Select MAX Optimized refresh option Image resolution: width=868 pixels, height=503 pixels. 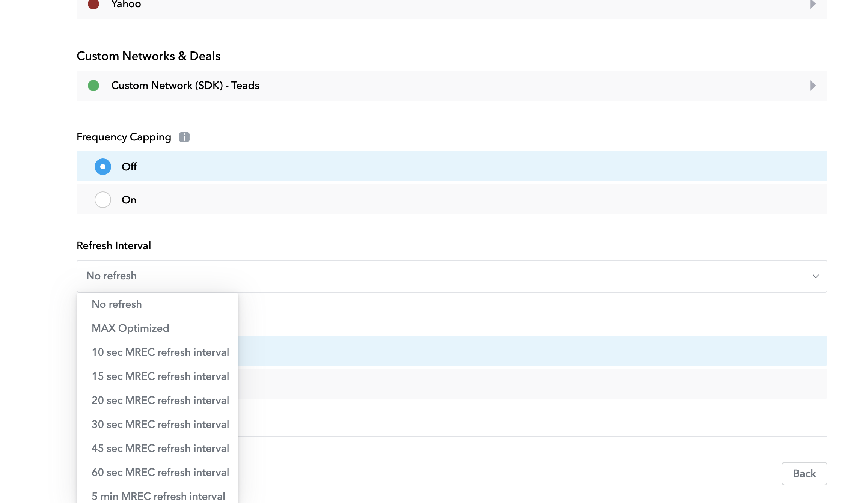(x=130, y=328)
